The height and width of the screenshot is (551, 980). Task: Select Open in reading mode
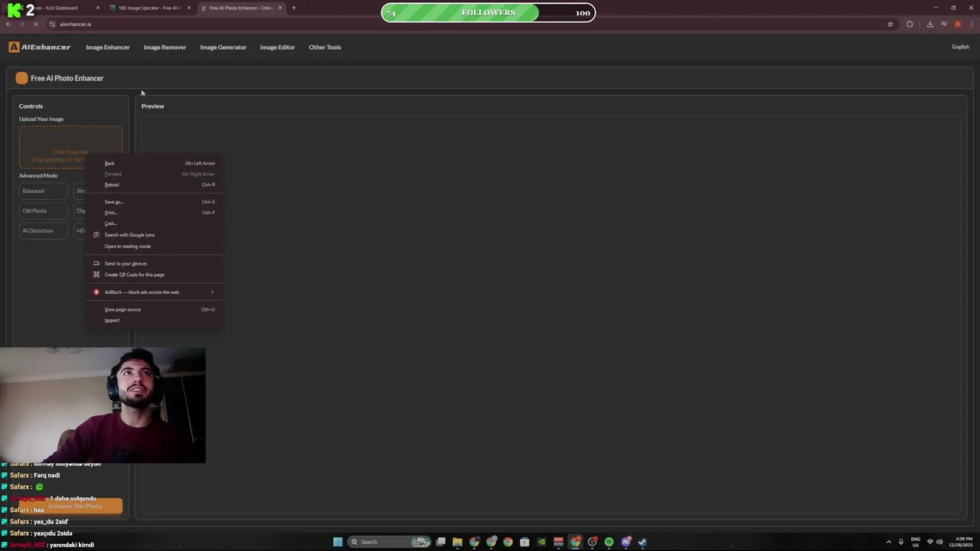coord(153,246)
